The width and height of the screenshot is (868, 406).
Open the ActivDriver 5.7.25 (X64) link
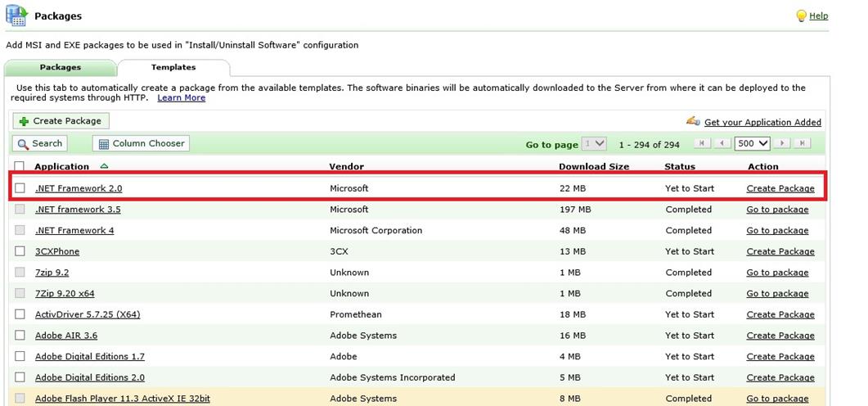(x=88, y=314)
